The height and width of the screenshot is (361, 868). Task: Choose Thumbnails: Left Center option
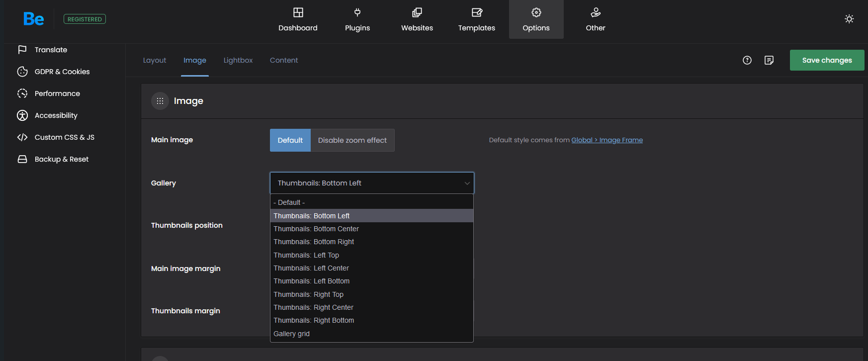tap(372, 268)
